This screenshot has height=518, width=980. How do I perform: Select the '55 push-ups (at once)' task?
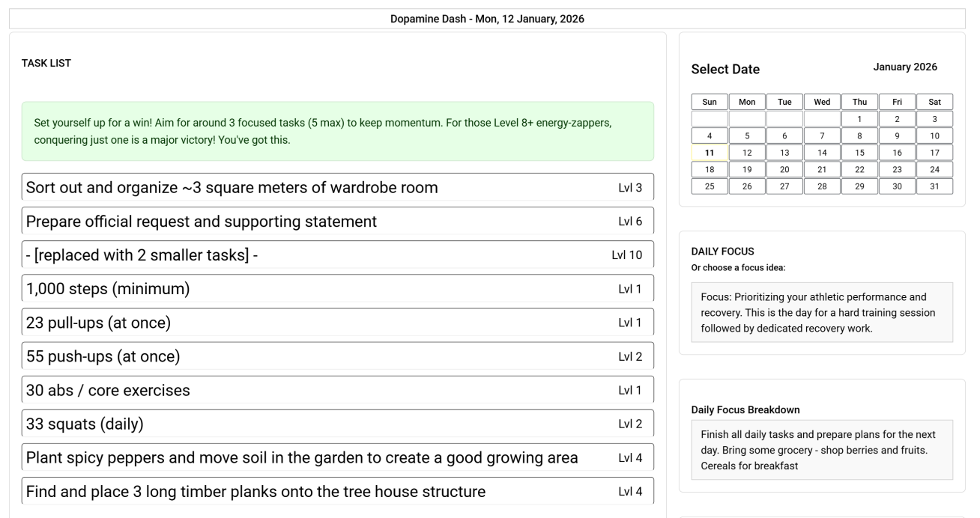(x=337, y=356)
